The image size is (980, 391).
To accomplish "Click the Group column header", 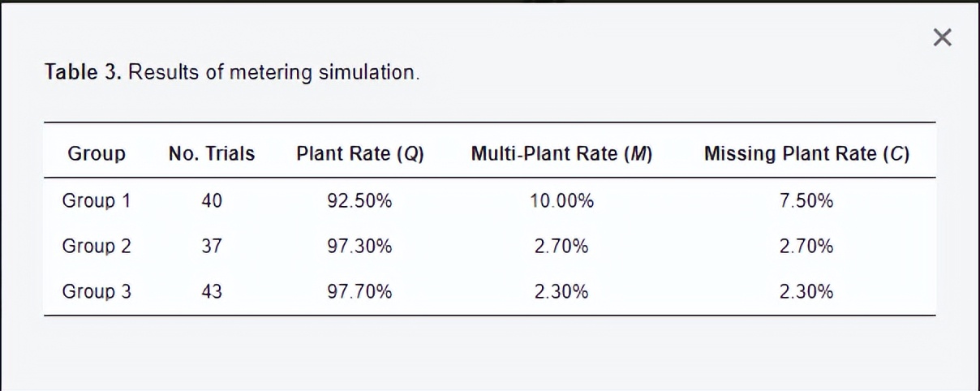I will click(x=97, y=154).
